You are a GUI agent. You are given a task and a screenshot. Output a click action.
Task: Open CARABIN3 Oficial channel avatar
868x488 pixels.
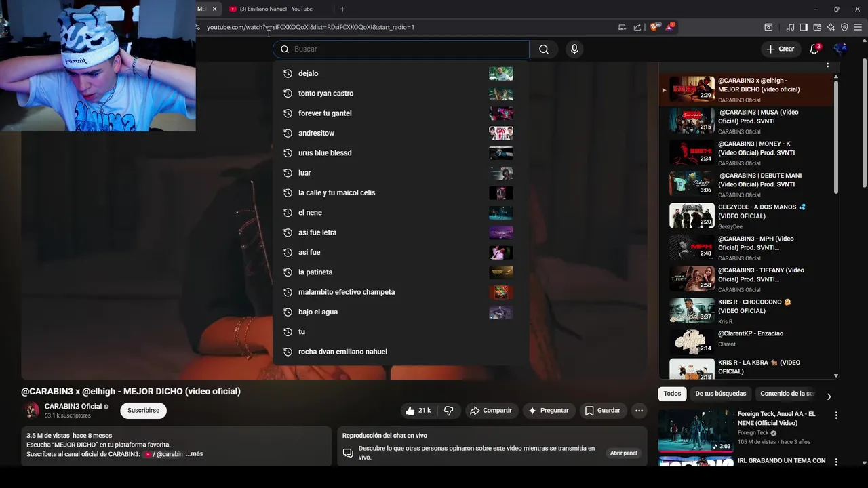coord(31,410)
